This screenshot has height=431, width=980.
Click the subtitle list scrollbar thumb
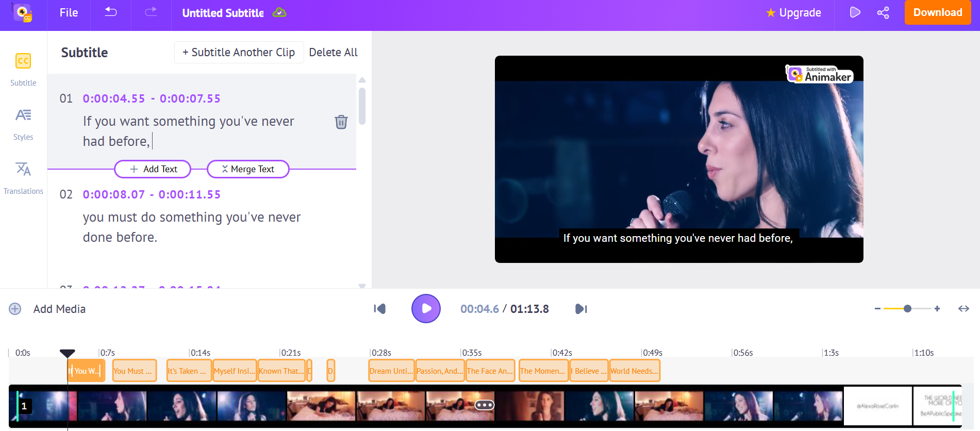[362, 106]
